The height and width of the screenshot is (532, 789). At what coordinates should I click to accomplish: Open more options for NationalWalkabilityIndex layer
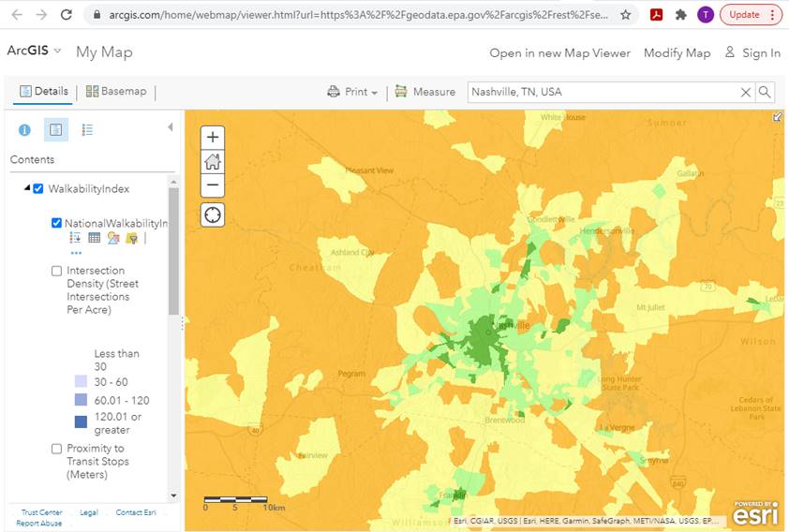pos(76,253)
